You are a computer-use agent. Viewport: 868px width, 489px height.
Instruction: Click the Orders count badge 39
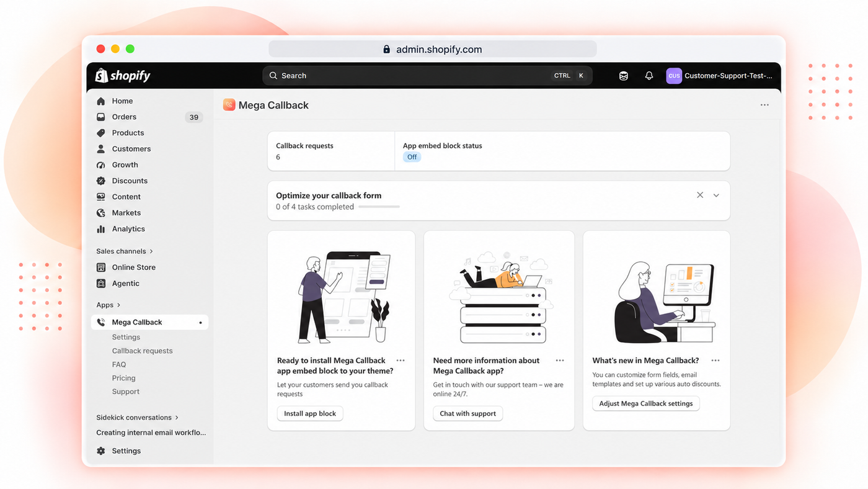click(x=194, y=117)
